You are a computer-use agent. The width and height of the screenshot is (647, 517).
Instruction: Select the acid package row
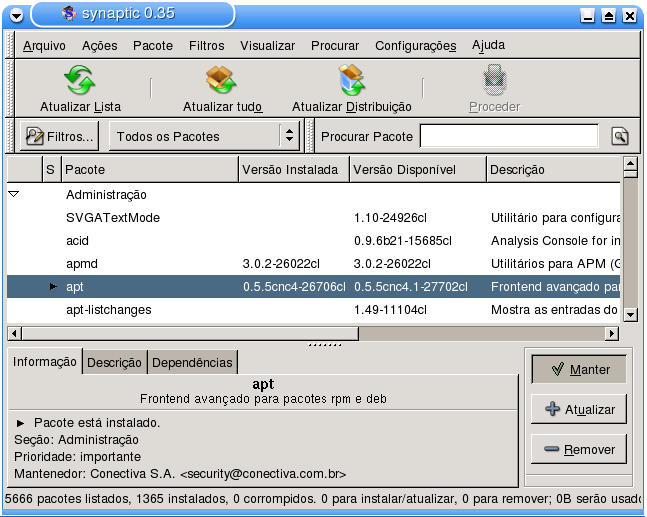[x=313, y=241]
